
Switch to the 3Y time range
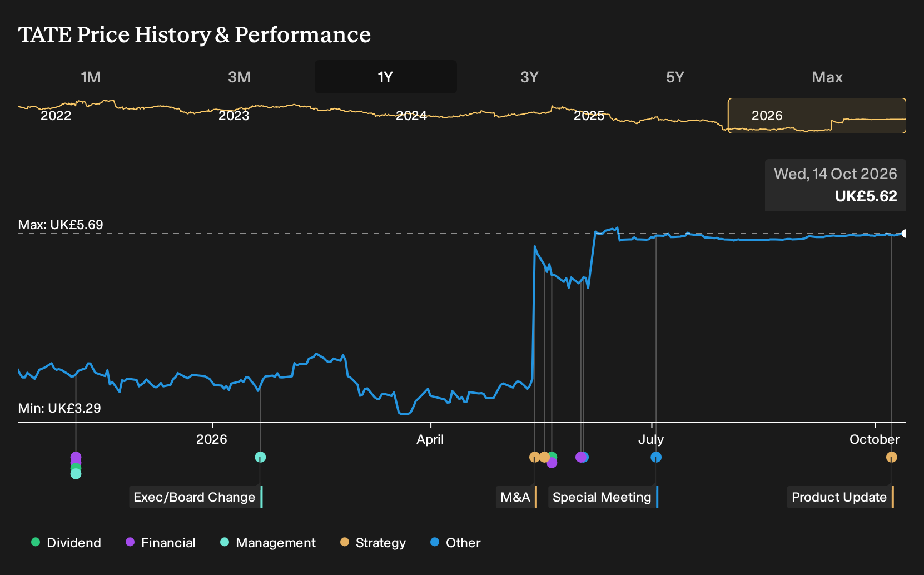[x=529, y=77]
